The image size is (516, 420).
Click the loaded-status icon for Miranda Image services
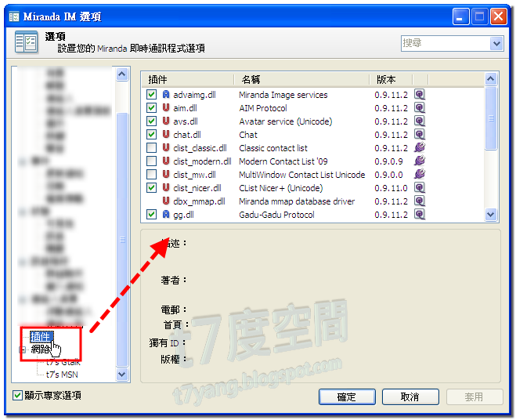(420, 95)
